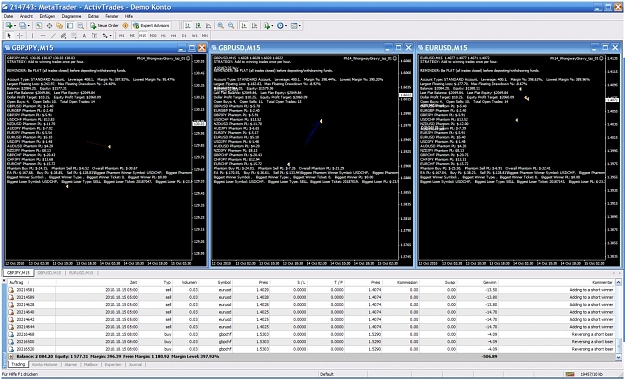Toggle the Navigator panel icon
Image resolution: width=625 pixels, height=379 pixels.
pos(59,26)
